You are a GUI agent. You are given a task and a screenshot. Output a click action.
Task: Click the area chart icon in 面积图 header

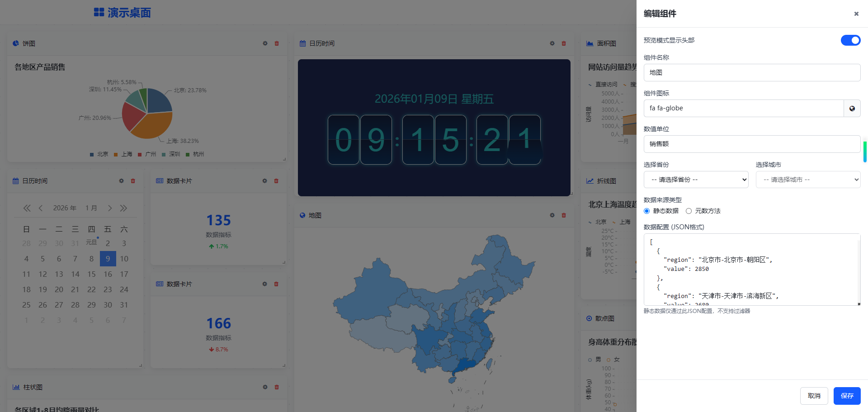coord(590,43)
